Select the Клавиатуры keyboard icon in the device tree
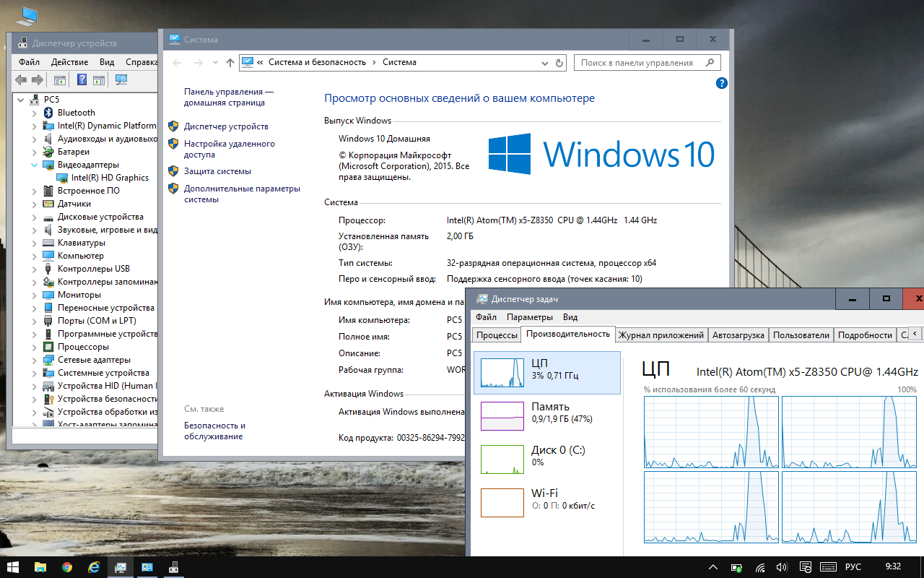Viewport: 924px width, 578px height. (x=48, y=243)
